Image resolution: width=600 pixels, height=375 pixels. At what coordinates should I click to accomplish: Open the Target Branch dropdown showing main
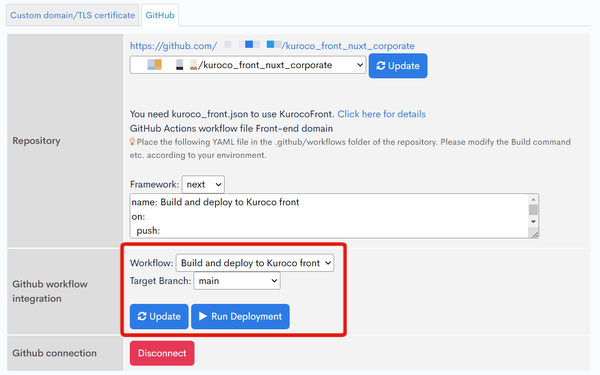click(237, 281)
